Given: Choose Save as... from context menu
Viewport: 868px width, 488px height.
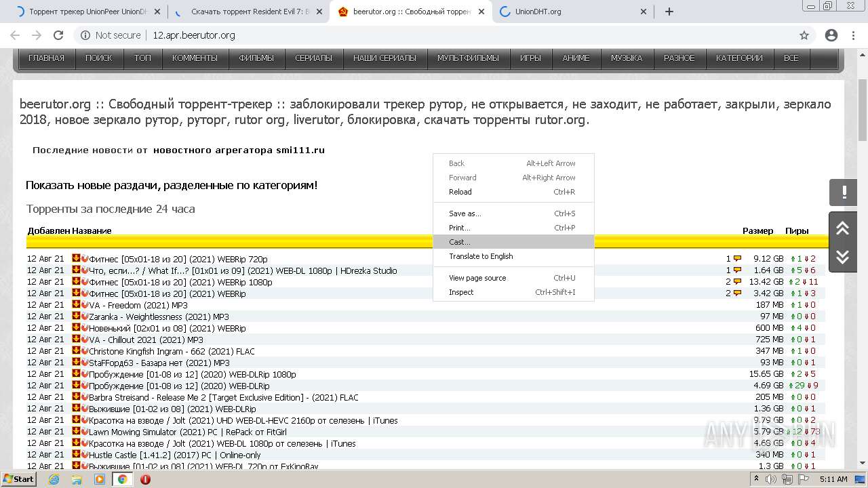Looking at the screenshot, I should 513,213.
